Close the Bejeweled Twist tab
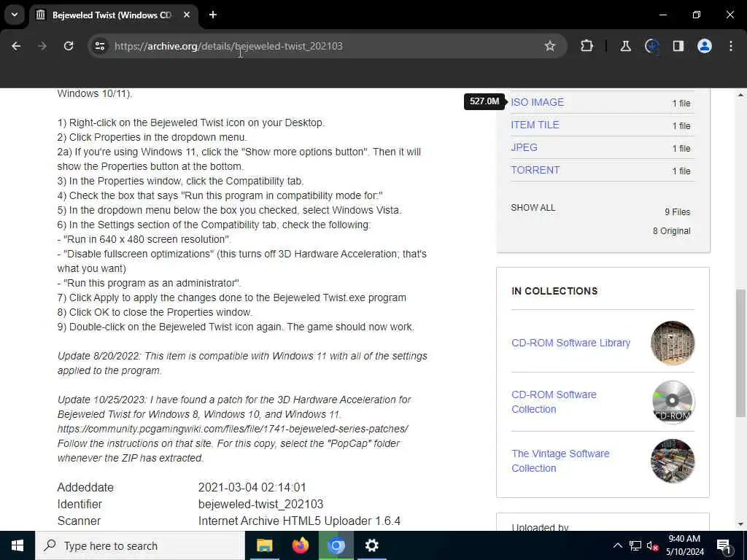 (187, 15)
